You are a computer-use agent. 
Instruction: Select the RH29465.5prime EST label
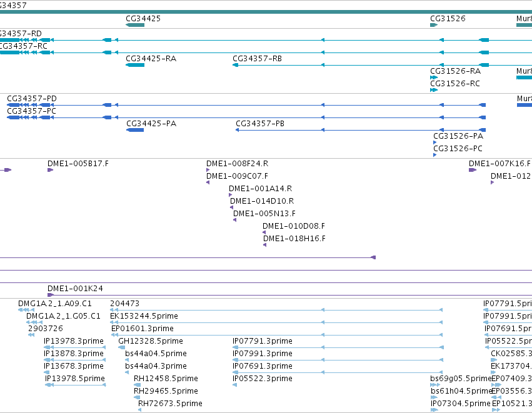166,392
